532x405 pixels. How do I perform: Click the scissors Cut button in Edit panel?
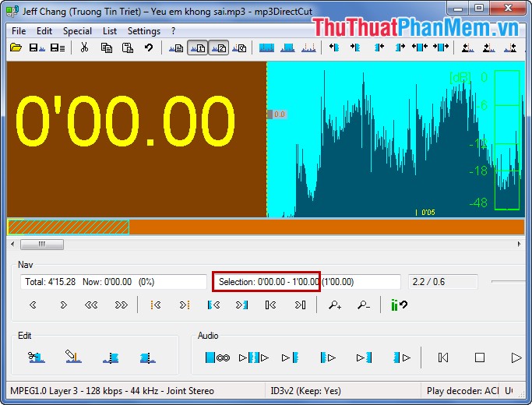(x=37, y=357)
